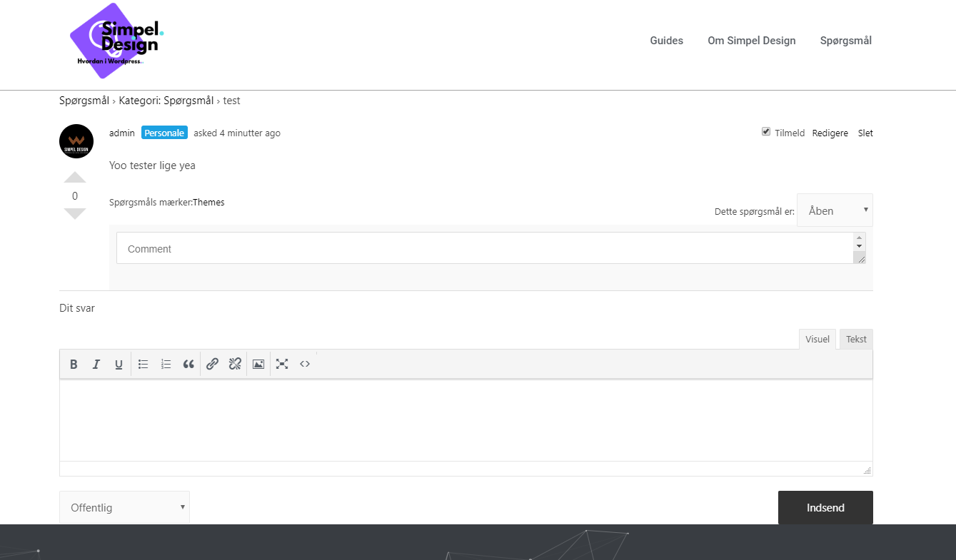Click the Spørgsmål breadcrumb link
Screen dimensions: 956x560
[x=84, y=101]
